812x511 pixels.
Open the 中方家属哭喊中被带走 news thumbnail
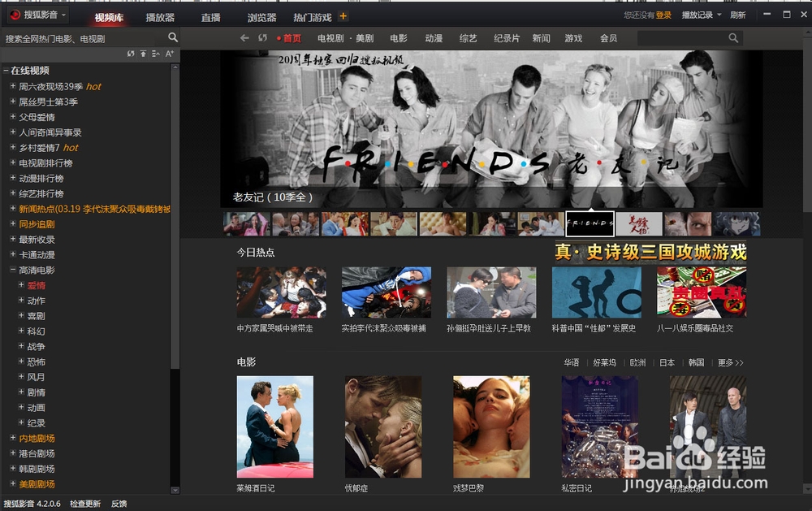click(281, 292)
